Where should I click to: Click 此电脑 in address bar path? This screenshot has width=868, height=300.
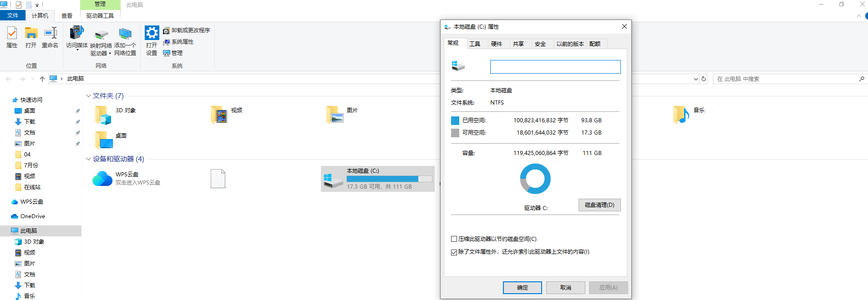(76, 79)
